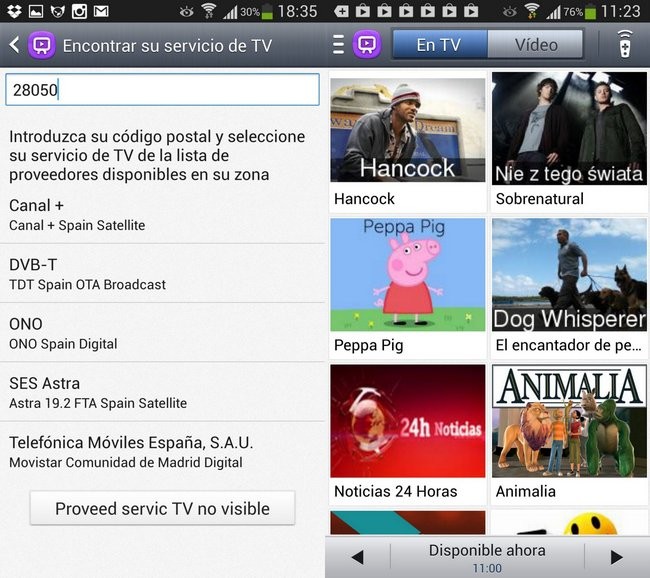
Task: Focus the postal code field with 28050
Action: pyautogui.click(x=162, y=90)
